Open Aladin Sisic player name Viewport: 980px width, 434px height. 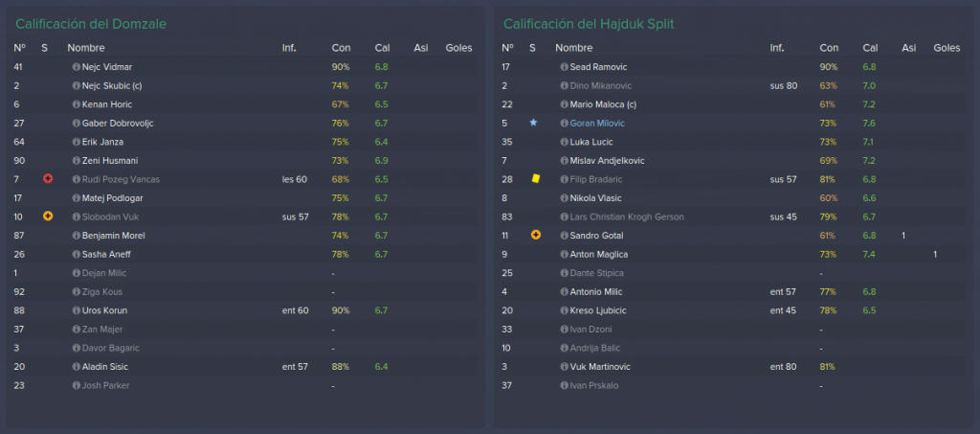tap(105, 367)
